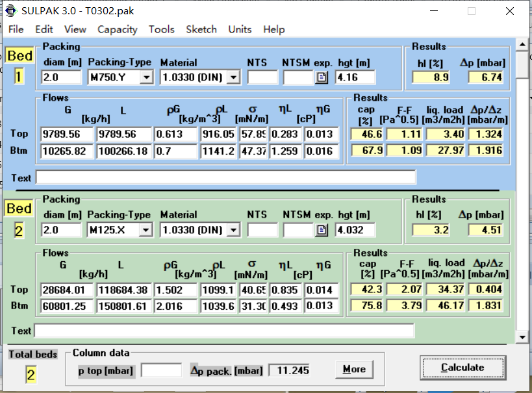Click Bed 1 number label
532x393 pixels.
(19, 77)
